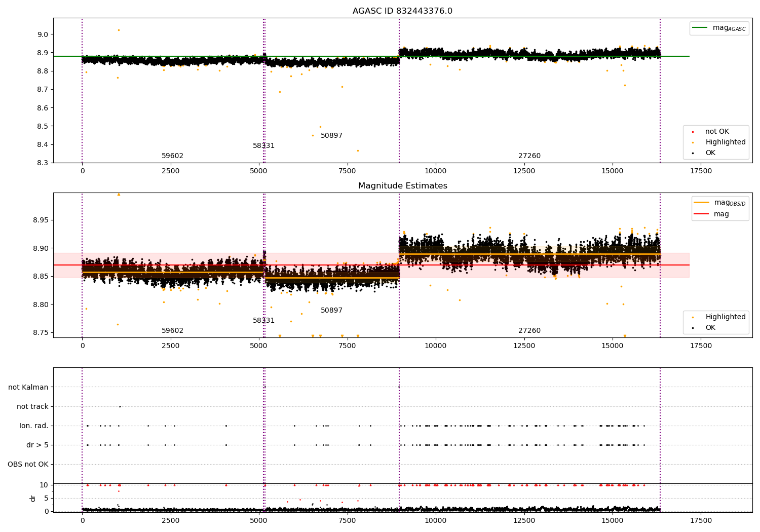Click obsid label 58331 in the AGASC plot
760x532 pixels.
pos(263,146)
